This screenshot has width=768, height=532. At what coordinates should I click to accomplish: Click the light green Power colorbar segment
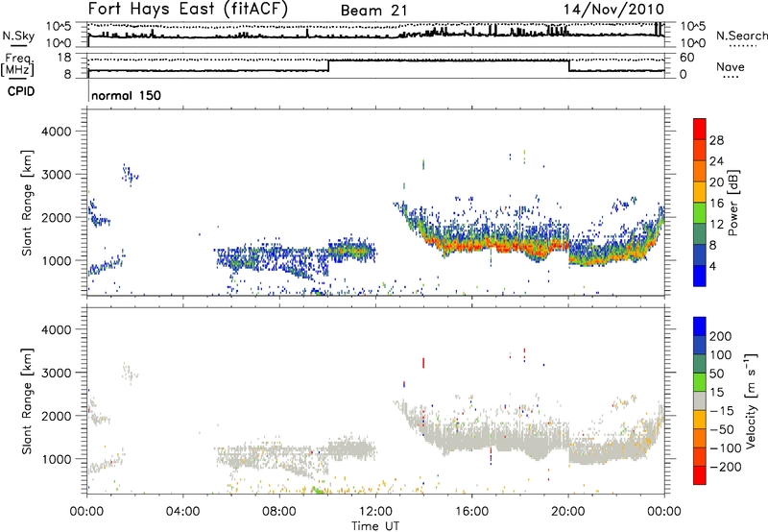click(700, 213)
